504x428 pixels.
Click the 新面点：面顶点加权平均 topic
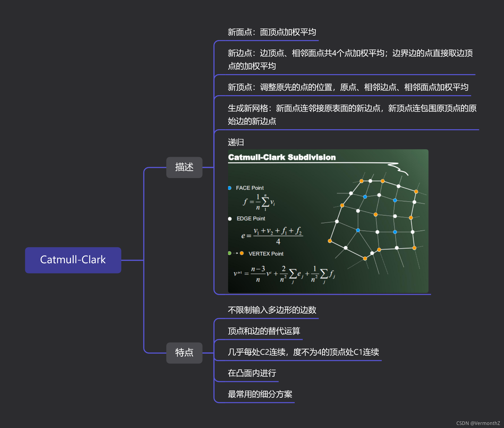coord(272,32)
